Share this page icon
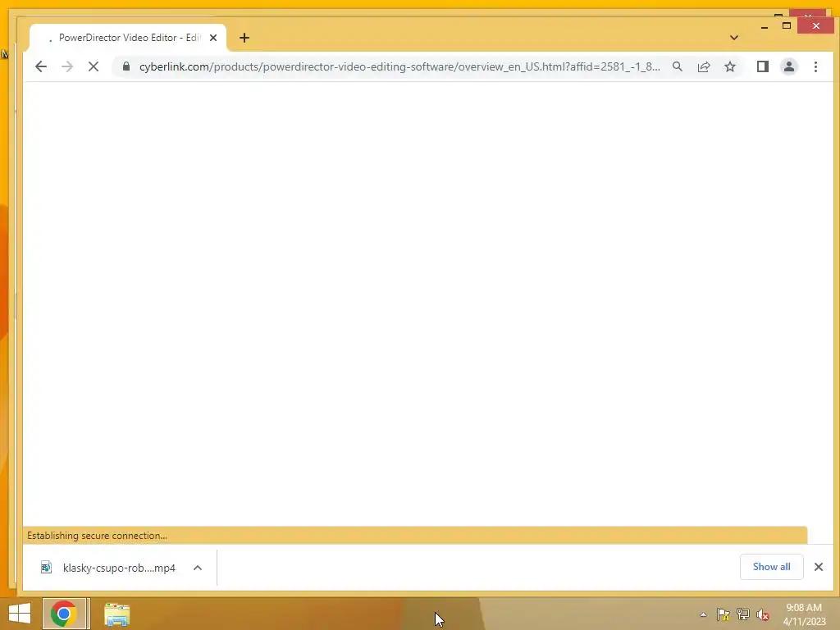This screenshot has height=630, width=840. (704, 66)
